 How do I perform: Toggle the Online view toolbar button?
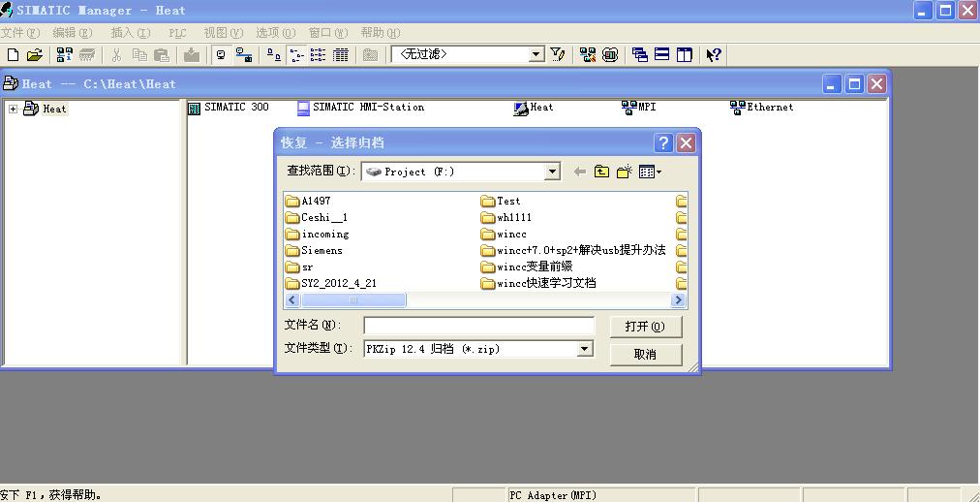244,55
